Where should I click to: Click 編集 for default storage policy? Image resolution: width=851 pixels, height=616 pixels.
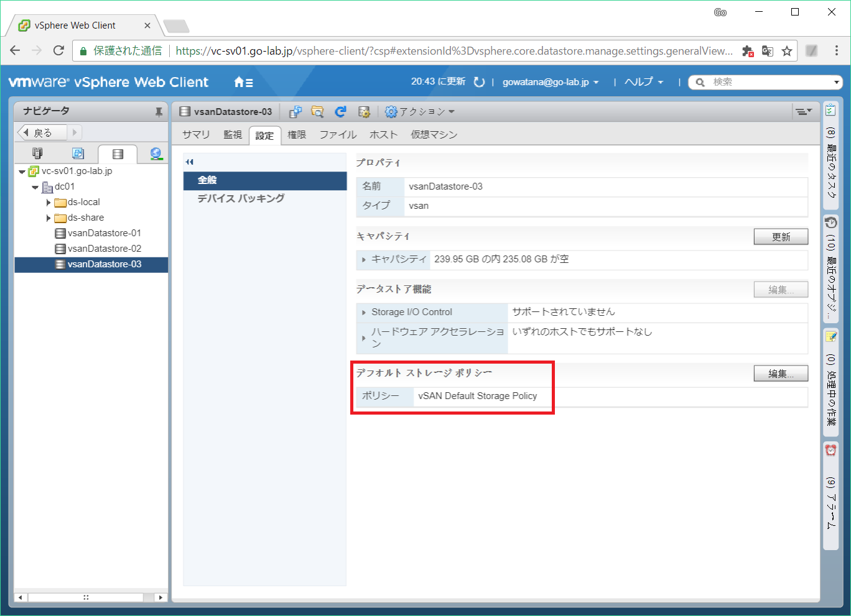[x=781, y=374]
